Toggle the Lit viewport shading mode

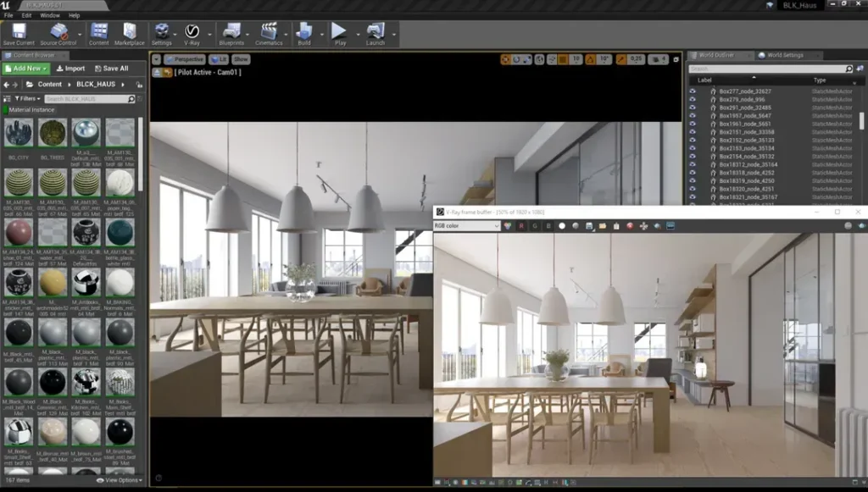tap(217, 59)
